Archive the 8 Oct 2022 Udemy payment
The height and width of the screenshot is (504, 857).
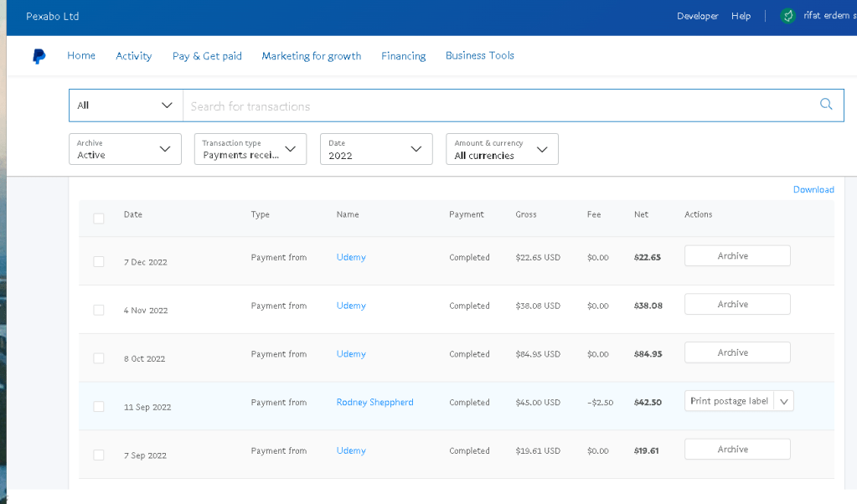(x=737, y=352)
